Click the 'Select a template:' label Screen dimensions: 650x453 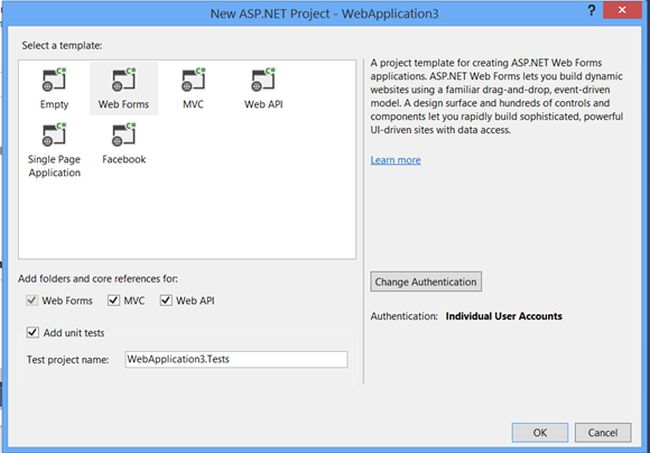pos(62,46)
